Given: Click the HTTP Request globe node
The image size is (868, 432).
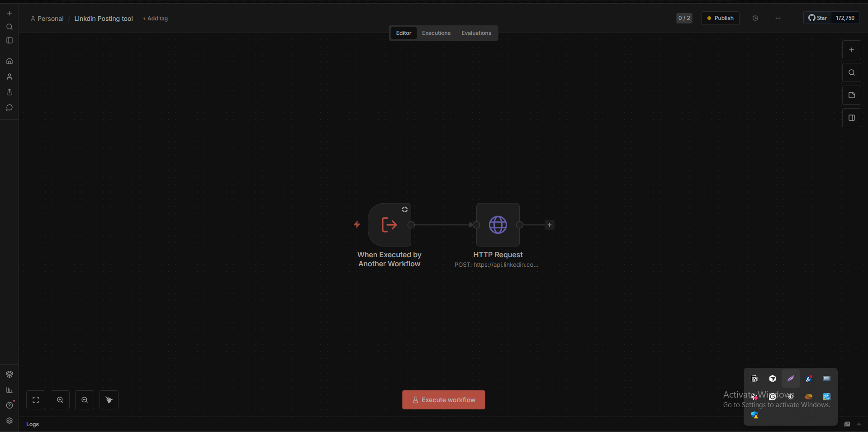Looking at the screenshot, I should pyautogui.click(x=498, y=225).
